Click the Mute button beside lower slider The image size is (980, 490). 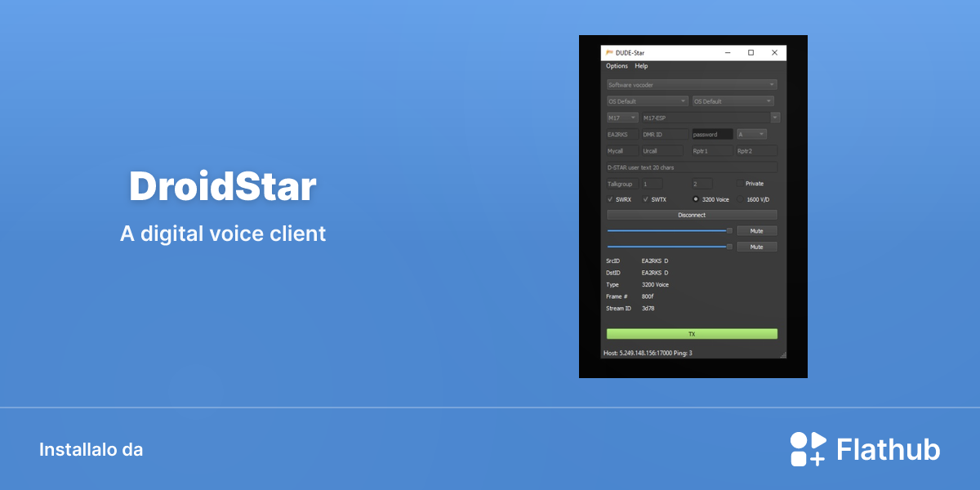click(757, 247)
